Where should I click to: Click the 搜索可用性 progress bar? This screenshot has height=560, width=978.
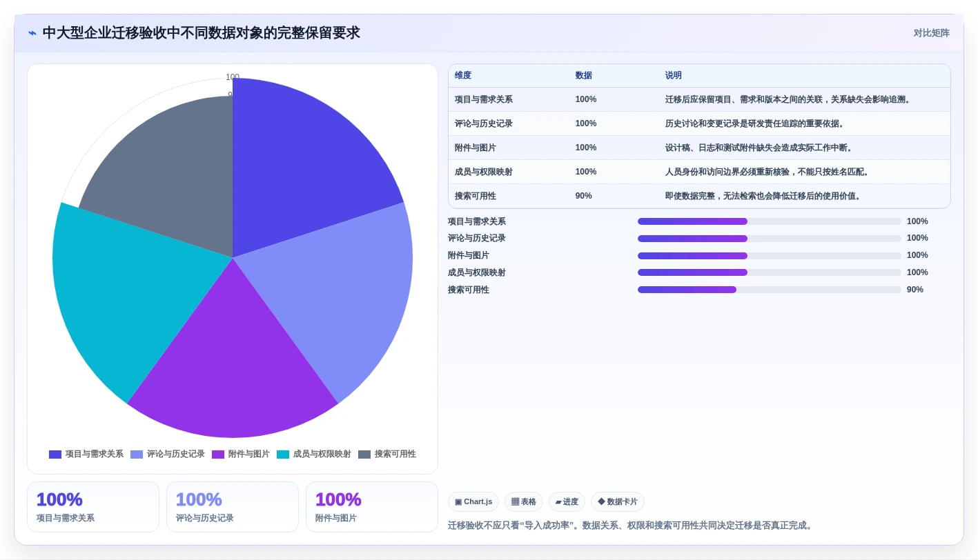point(770,290)
